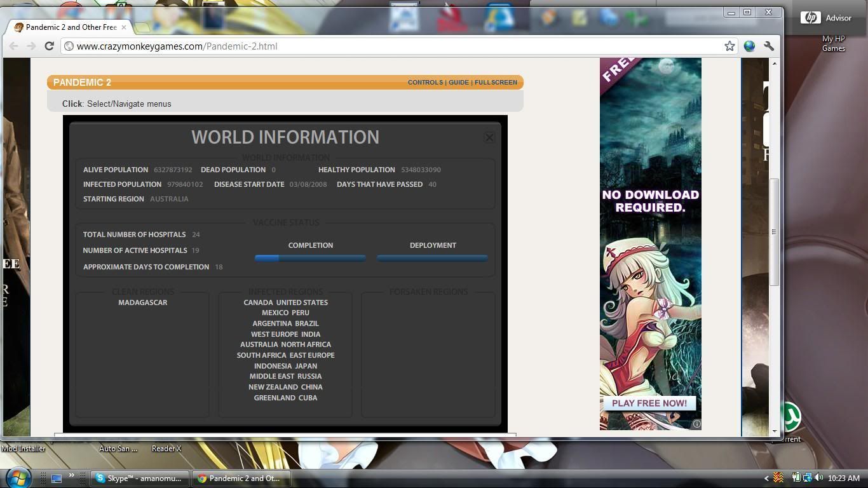Open the Windows Start menu
This screenshot has height=488, width=868.
18,478
